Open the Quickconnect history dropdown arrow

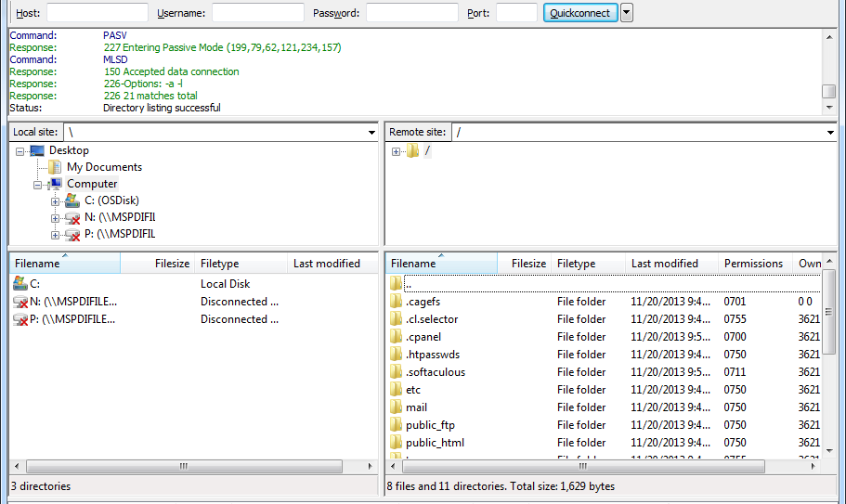point(627,13)
